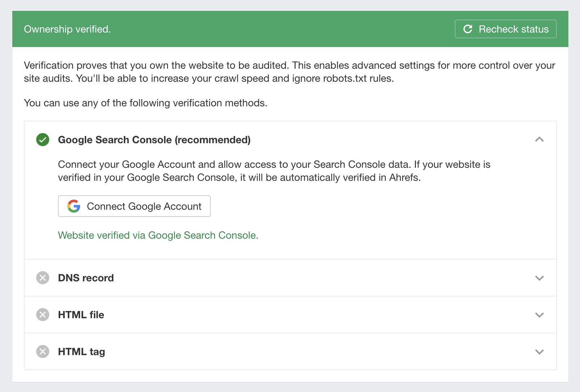Click the gray X icon beside DNS record
The height and width of the screenshot is (392, 580).
click(x=43, y=278)
